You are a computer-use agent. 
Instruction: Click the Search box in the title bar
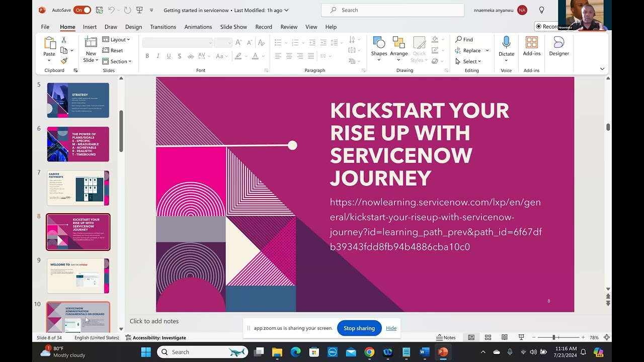pos(392,10)
